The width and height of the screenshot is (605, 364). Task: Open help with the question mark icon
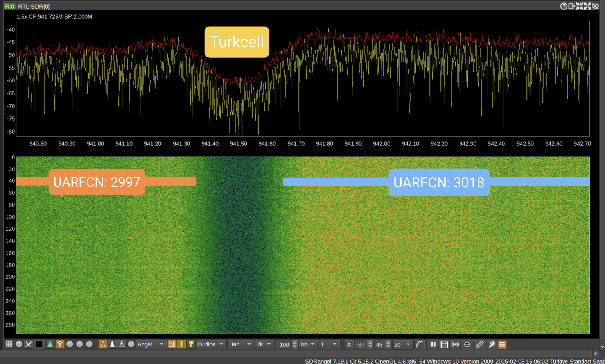[x=564, y=6]
